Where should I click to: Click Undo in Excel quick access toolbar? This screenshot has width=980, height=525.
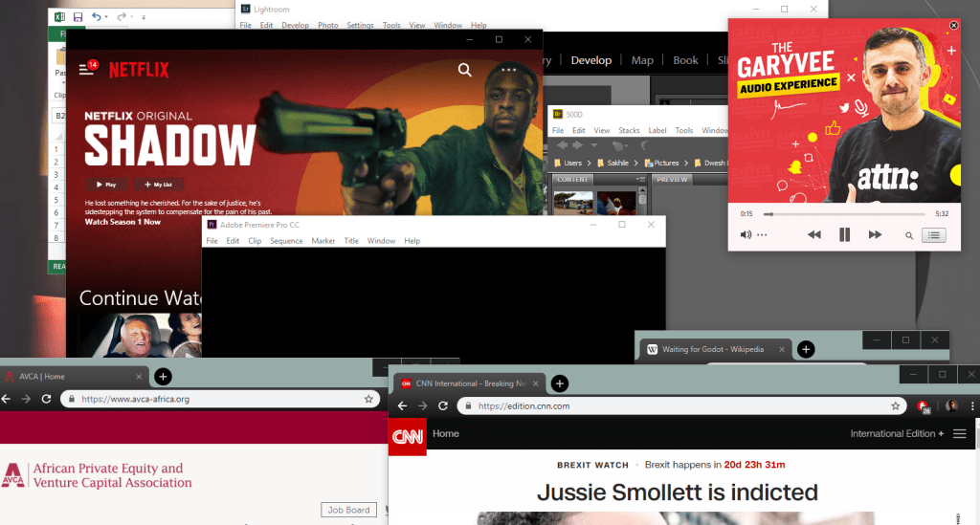coord(97,17)
